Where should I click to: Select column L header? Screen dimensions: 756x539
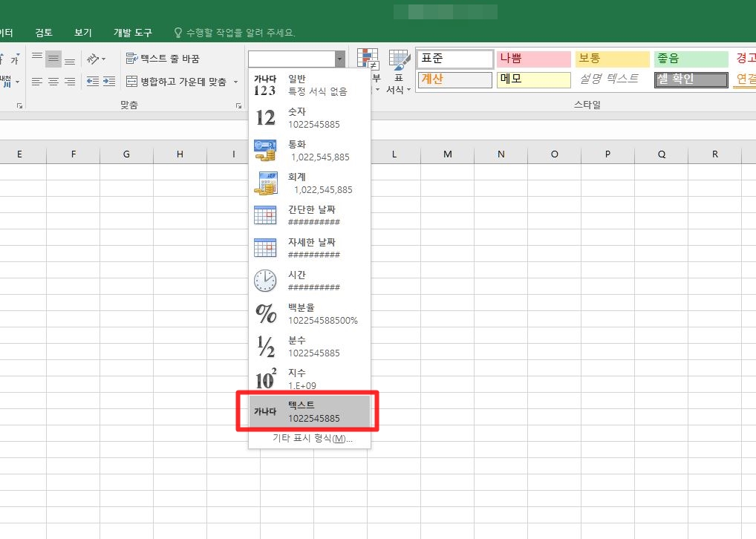pos(394,154)
